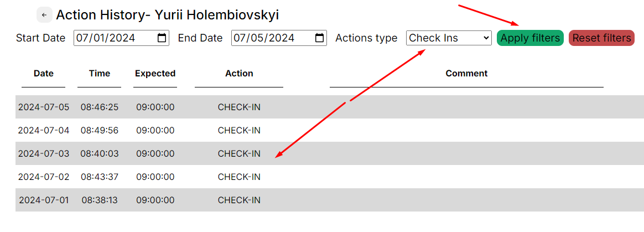This screenshot has height=232, width=644.
Task: Select the Comment column header
Action: (466, 73)
